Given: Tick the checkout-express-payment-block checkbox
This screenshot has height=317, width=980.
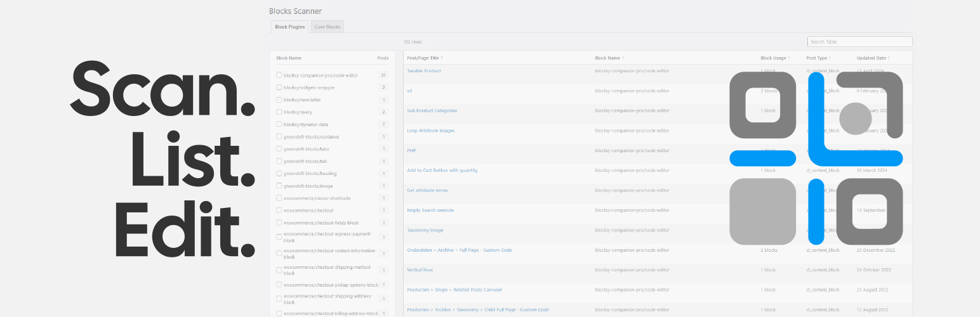Looking at the screenshot, I should coord(279,236).
